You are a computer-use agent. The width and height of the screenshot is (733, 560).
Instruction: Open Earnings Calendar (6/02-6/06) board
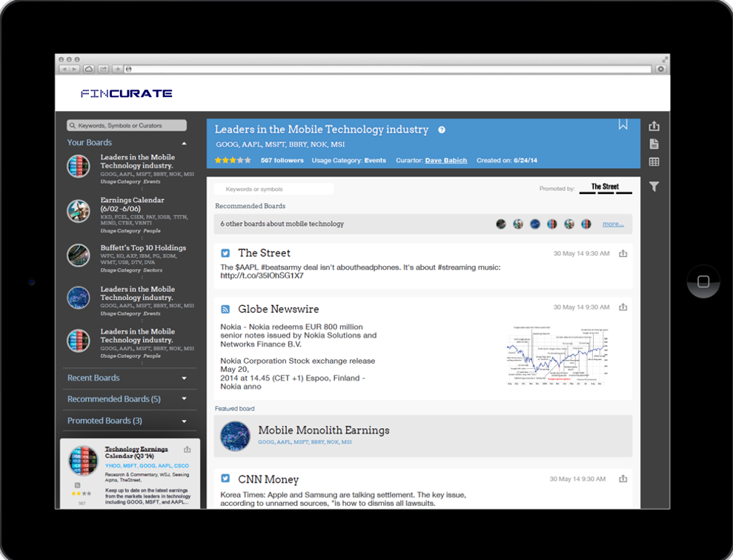coord(132,204)
